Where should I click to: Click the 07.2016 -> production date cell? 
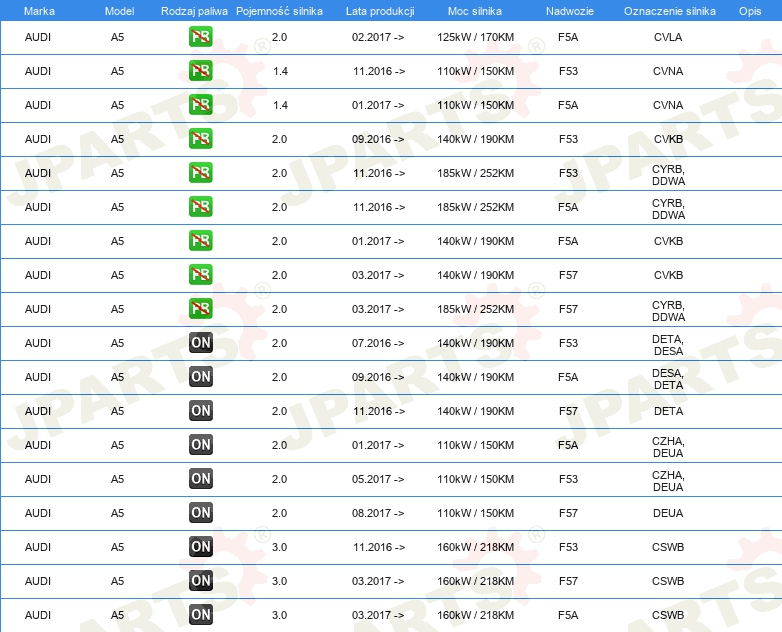point(378,343)
